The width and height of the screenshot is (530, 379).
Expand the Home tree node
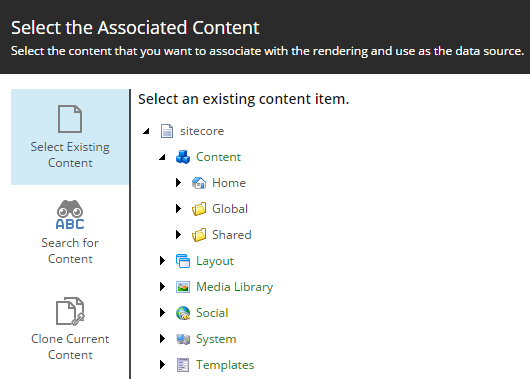(178, 183)
